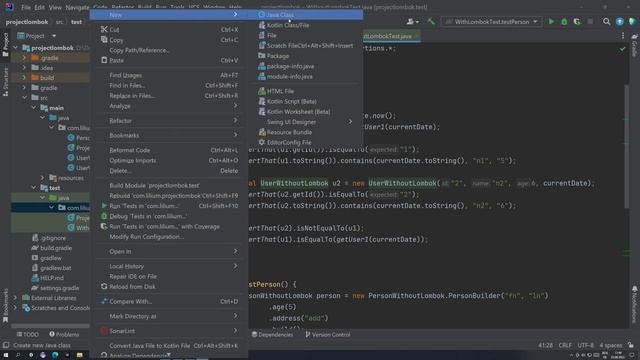The image size is (640, 360).
Task: Open Modify Run Configuration option
Action: coord(169,237)
